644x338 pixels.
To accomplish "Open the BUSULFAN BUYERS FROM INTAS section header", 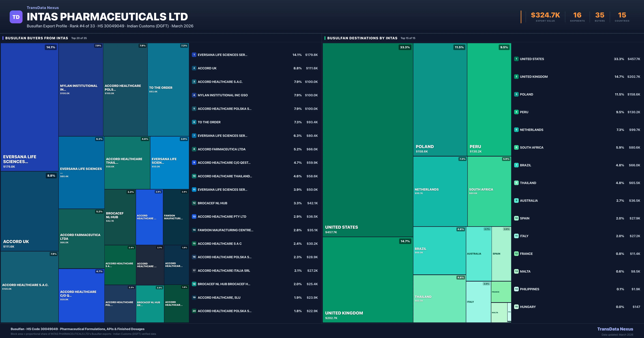I will [37, 38].
